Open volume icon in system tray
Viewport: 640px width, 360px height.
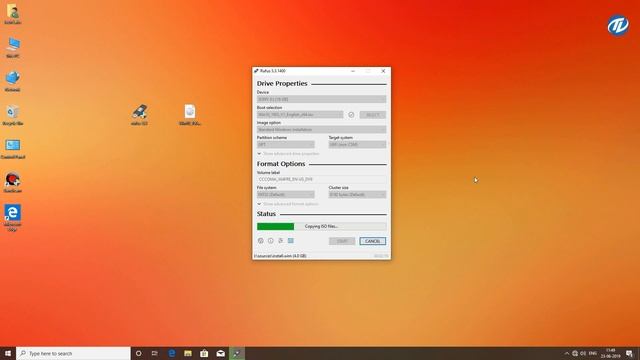(x=583, y=353)
